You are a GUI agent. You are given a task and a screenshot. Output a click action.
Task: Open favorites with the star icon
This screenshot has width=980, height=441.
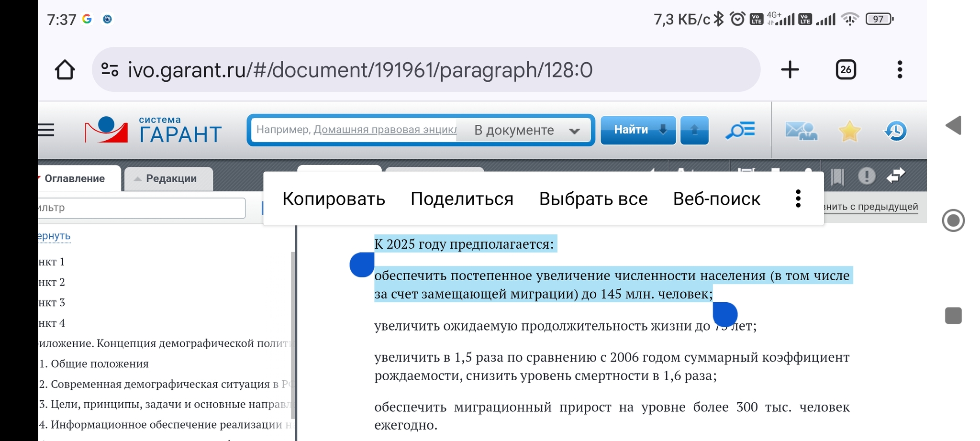coord(849,131)
